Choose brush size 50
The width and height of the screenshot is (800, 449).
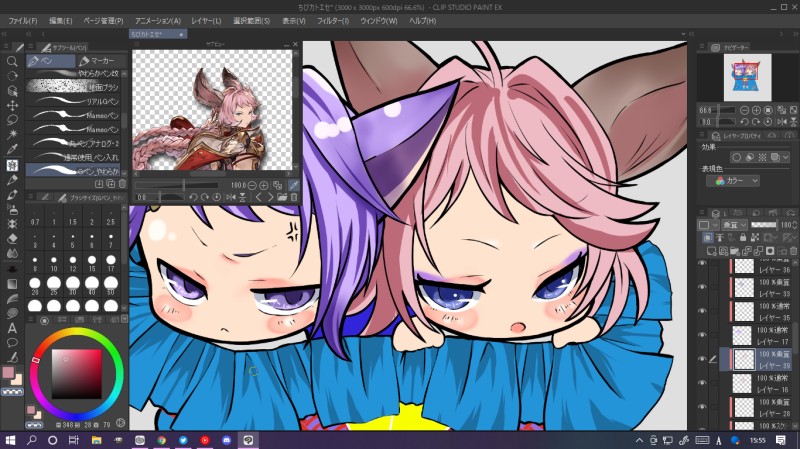[111, 285]
